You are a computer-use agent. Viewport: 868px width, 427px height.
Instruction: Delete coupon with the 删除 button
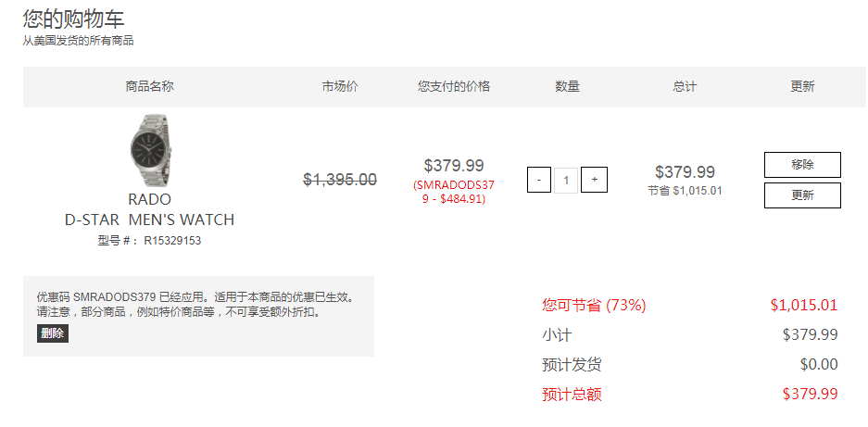53,333
